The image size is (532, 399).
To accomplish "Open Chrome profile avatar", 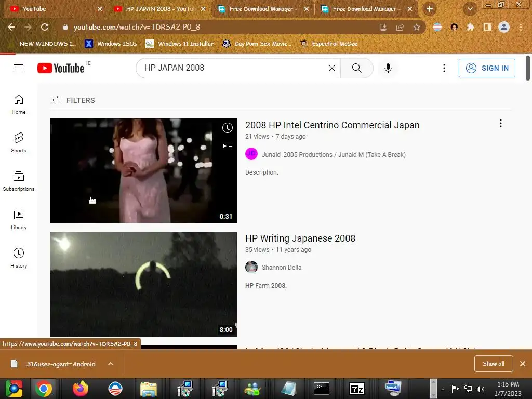I will (x=504, y=27).
